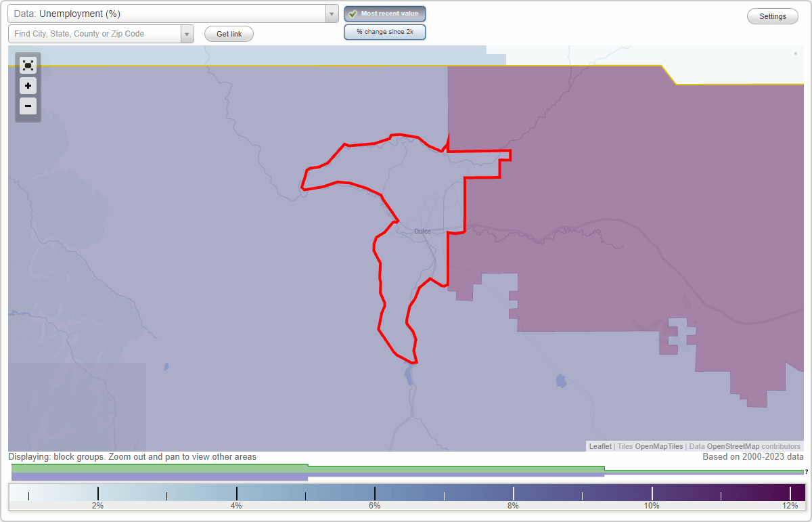
Task: Zoom in using the plus icon
Action: 28,85
